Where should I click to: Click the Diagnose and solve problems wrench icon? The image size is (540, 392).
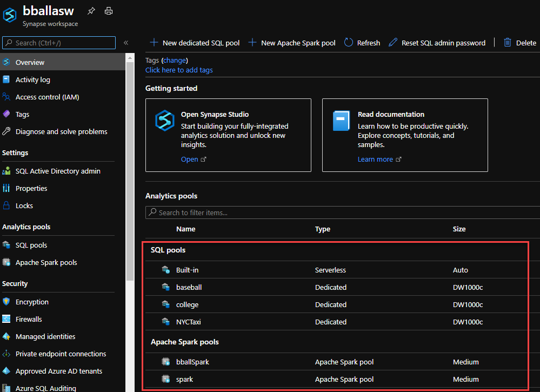(6, 131)
